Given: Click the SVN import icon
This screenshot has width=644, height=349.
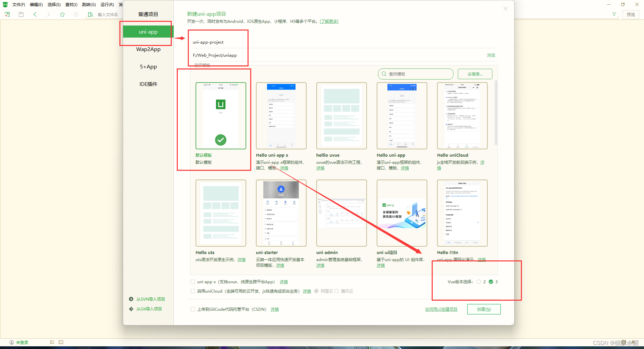Looking at the screenshot, I should (x=131, y=299).
